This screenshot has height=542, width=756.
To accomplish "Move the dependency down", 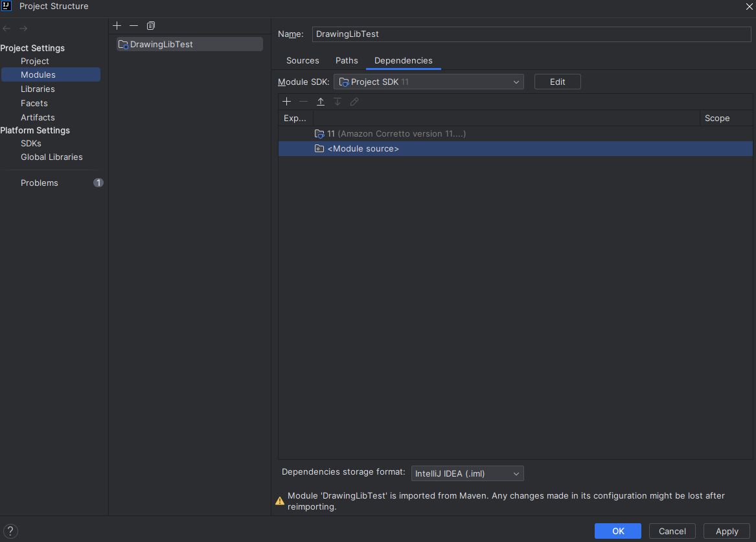I will coord(338,102).
